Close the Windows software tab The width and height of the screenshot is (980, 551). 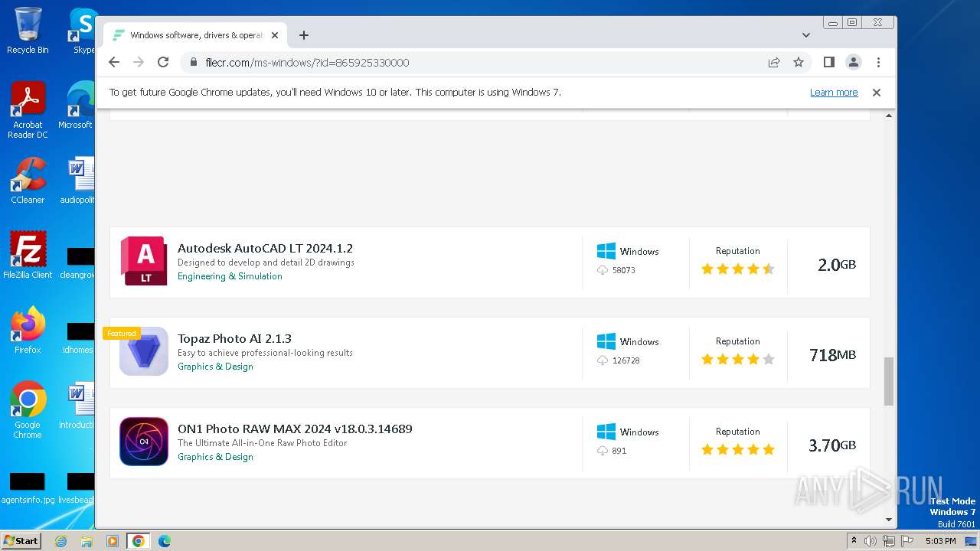pos(275,35)
